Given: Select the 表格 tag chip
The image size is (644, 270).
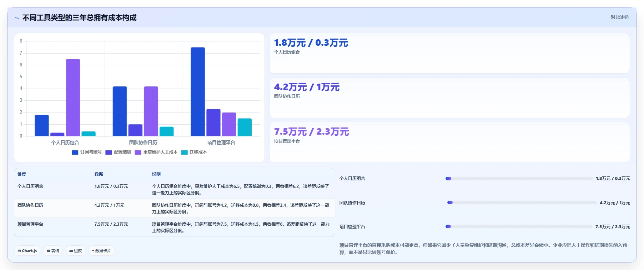Looking at the screenshot, I should [x=53, y=251].
